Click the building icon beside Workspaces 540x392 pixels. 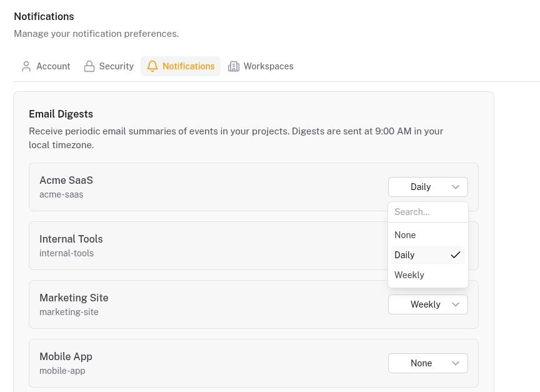[x=234, y=66]
